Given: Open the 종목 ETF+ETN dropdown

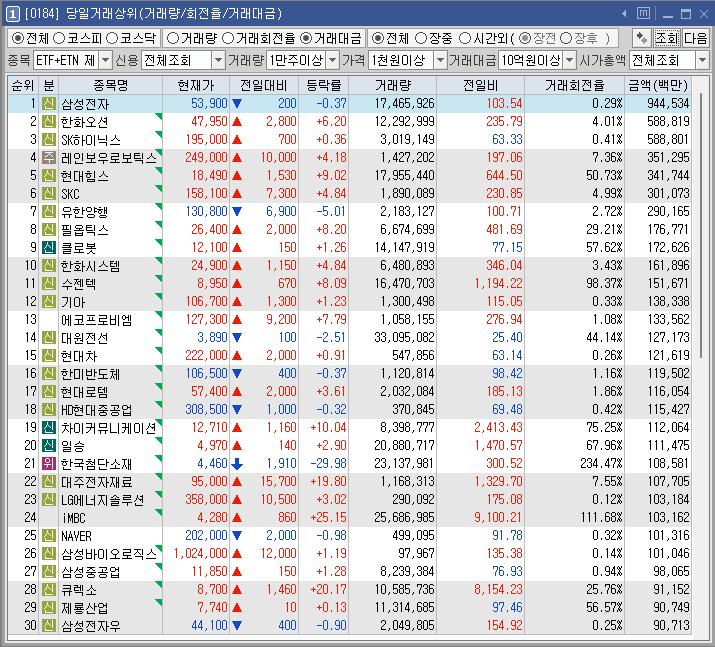Looking at the screenshot, I should [105, 60].
